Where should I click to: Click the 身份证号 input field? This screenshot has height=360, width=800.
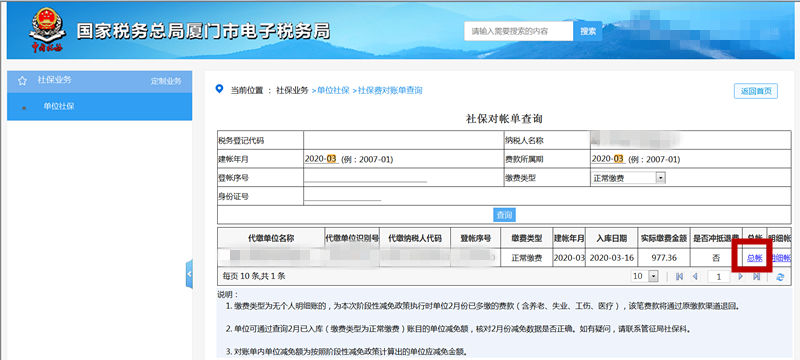pyautogui.click(x=343, y=196)
